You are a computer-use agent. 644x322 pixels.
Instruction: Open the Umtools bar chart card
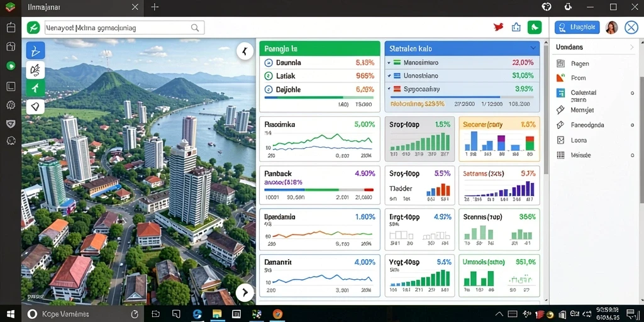[499, 275]
